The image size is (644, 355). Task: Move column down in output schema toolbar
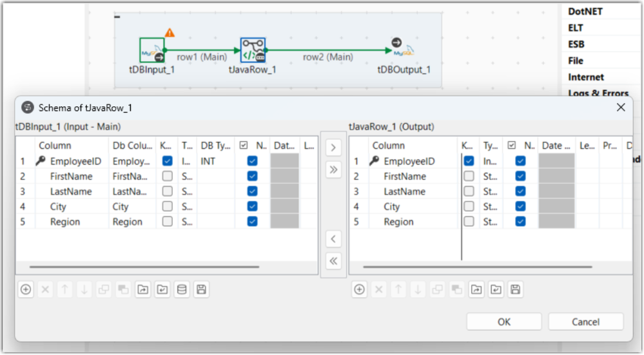pos(418,290)
